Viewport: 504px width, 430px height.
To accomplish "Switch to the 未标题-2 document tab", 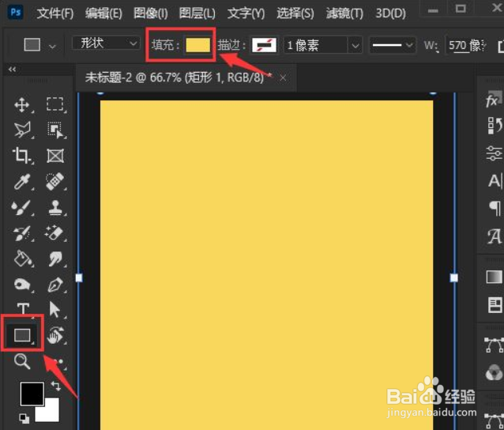I will (x=179, y=77).
